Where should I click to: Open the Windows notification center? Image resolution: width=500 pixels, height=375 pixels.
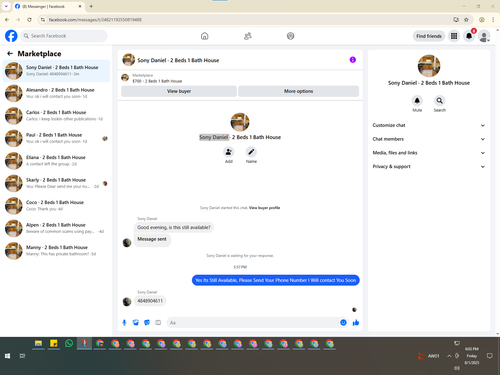(x=489, y=356)
